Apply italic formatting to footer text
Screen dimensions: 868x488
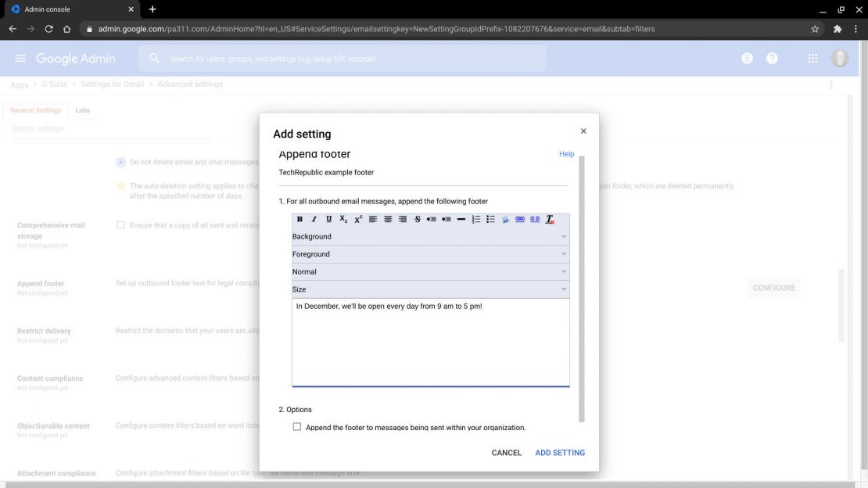tap(314, 218)
